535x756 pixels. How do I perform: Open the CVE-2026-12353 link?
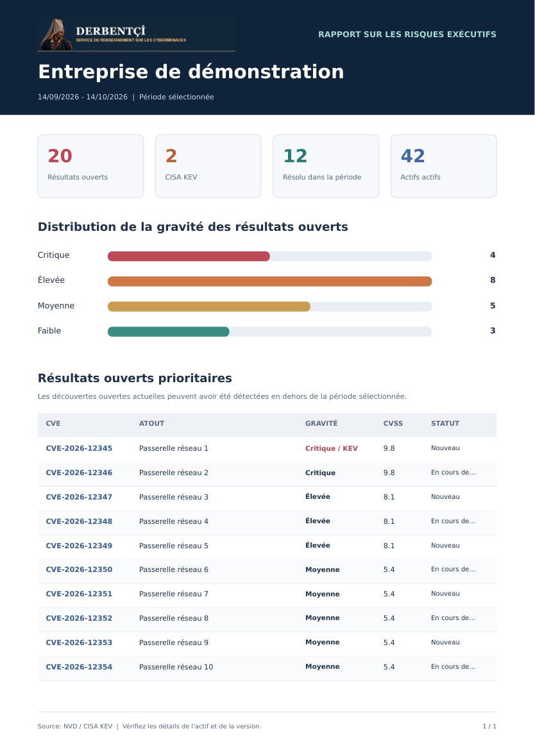79,643
